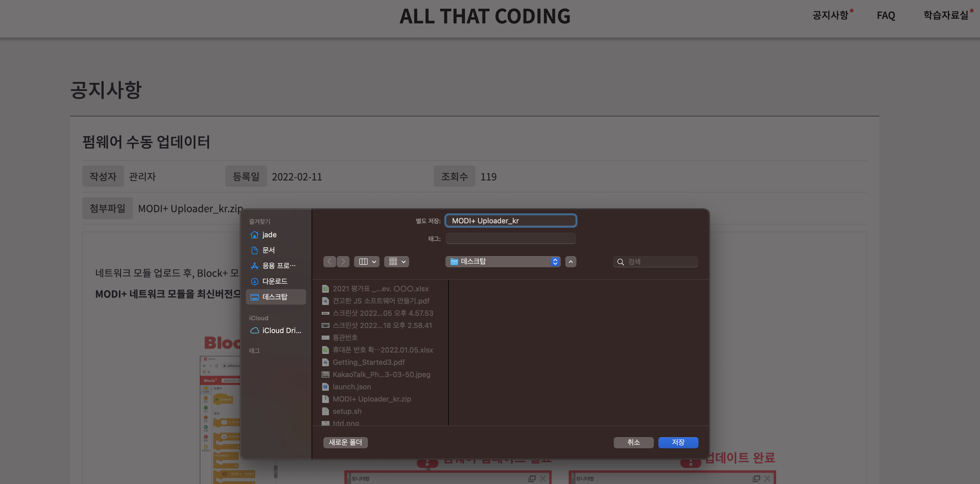Collapse the save dialog with chevron button
This screenshot has width=980, height=484.
click(570, 261)
